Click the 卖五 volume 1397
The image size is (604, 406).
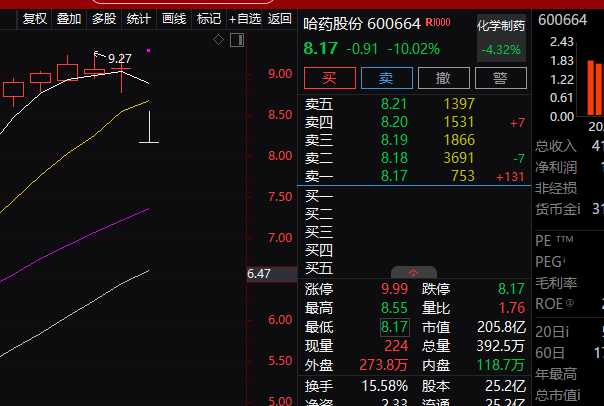[x=459, y=104]
